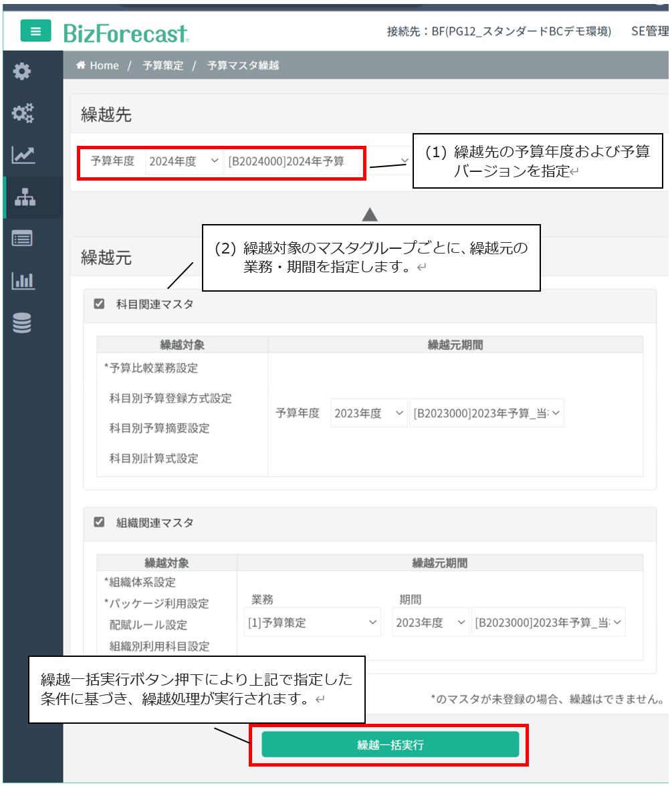Open the database stack icon in sidebar
Viewport: 672px width, 786px height.
pos(23,324)
